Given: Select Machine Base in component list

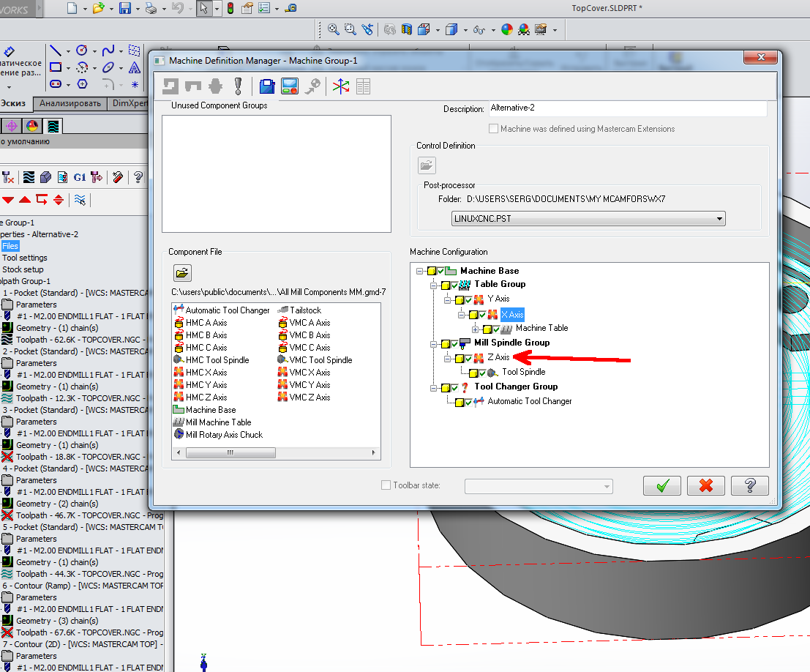Looking at the screenshot, I should coord(205,410).
